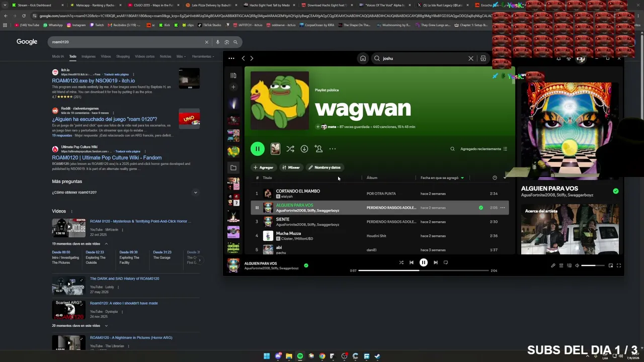The height and width of the screenshot is (362, 644).
Task: Go back in Spotify navigation
Action: (243, 58)
